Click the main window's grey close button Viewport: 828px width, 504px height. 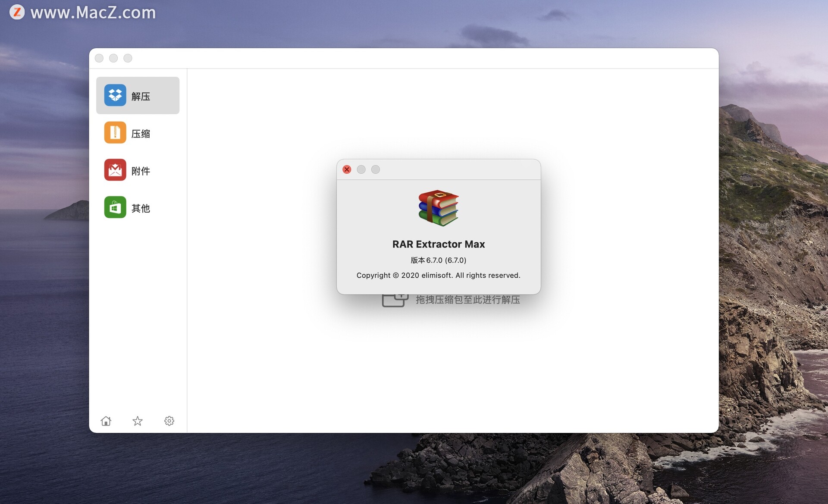[x=99, y=58]
